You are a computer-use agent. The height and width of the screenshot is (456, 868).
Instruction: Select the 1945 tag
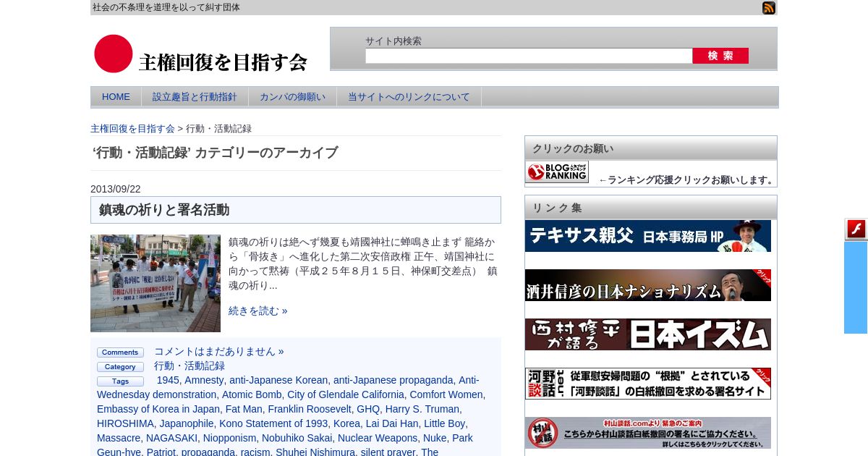(x=168, y=380)
